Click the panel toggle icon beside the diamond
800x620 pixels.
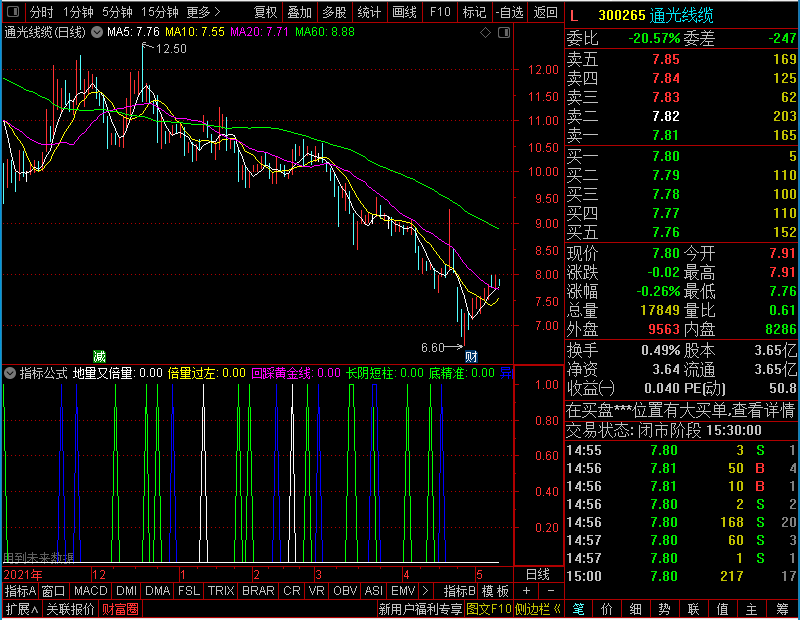click(504, 33)
